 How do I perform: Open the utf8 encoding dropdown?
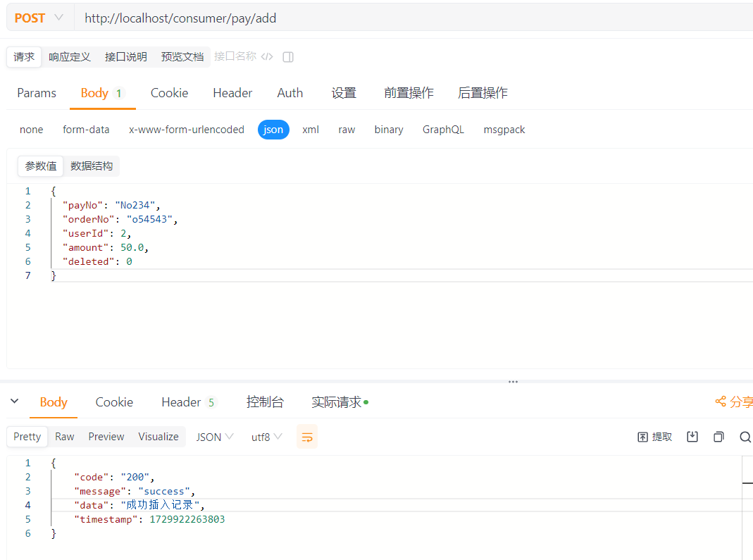267,437
